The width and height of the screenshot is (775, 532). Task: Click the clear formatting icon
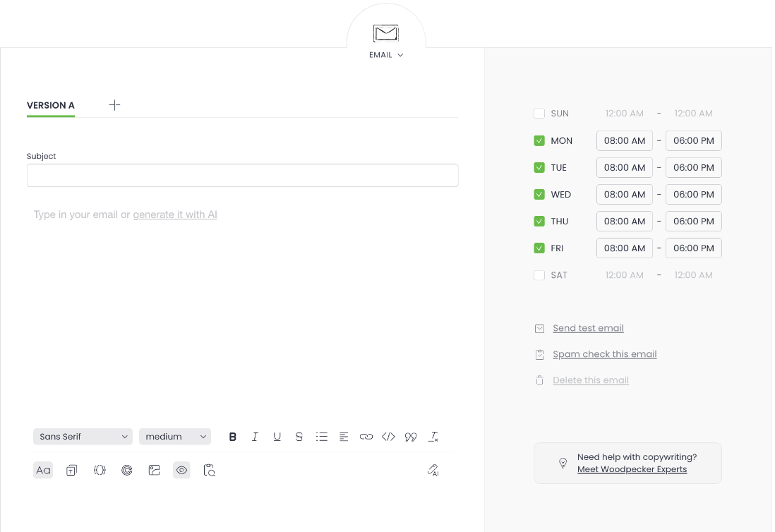433,436
